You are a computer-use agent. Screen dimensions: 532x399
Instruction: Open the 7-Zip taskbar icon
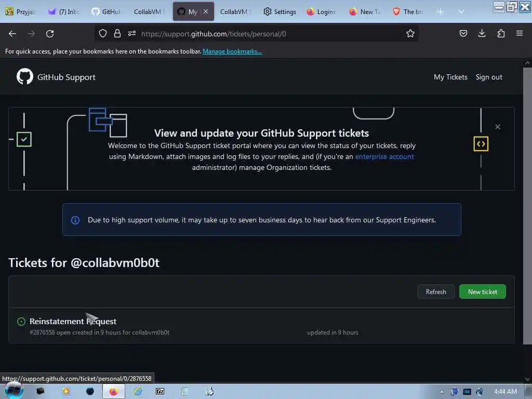pyautogui.click(x=160, y=392)
